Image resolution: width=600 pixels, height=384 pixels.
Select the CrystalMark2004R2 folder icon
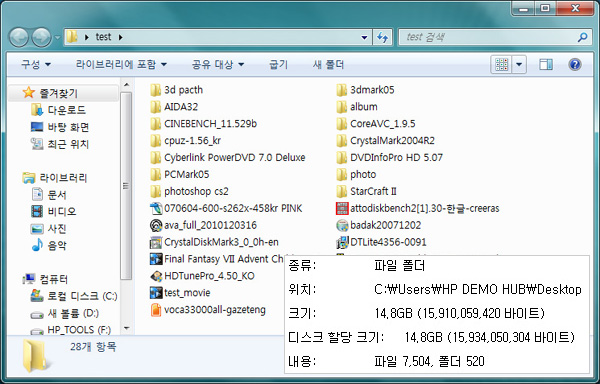point(342,140)
